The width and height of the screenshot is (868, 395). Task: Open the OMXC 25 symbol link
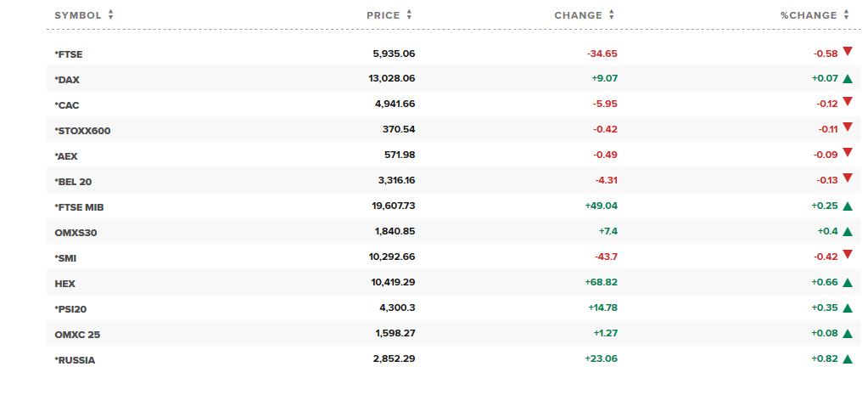pos(77,335)
